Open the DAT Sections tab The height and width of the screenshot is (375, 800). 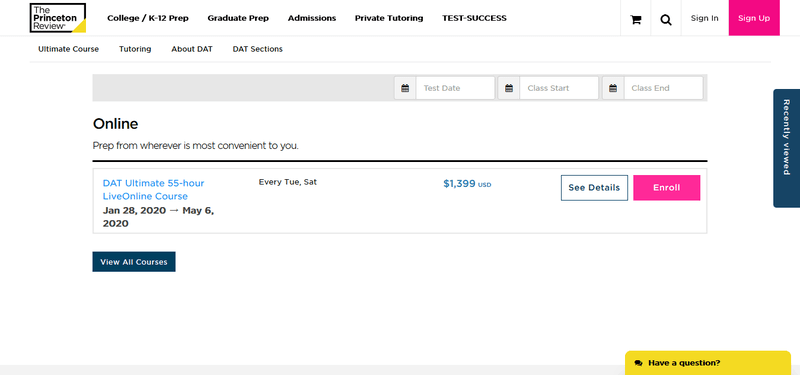(258, 49)
